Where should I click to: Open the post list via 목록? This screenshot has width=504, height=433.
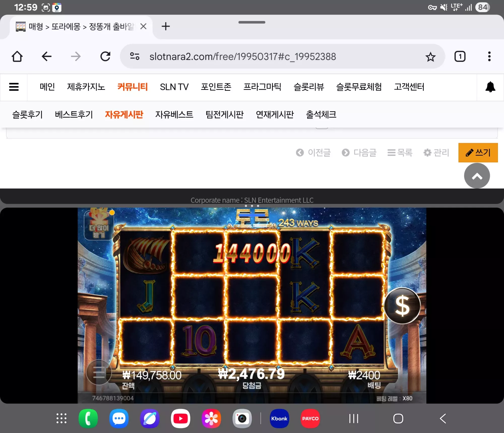pyautogui.click(x=400, y=152)
